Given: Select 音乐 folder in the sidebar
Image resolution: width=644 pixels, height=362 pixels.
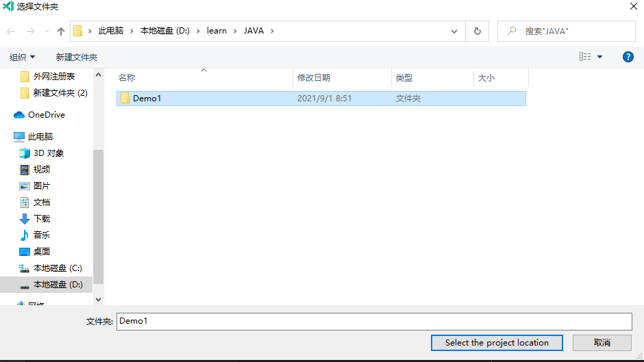Looking at the screenshot, I should [x=42, y=235].
